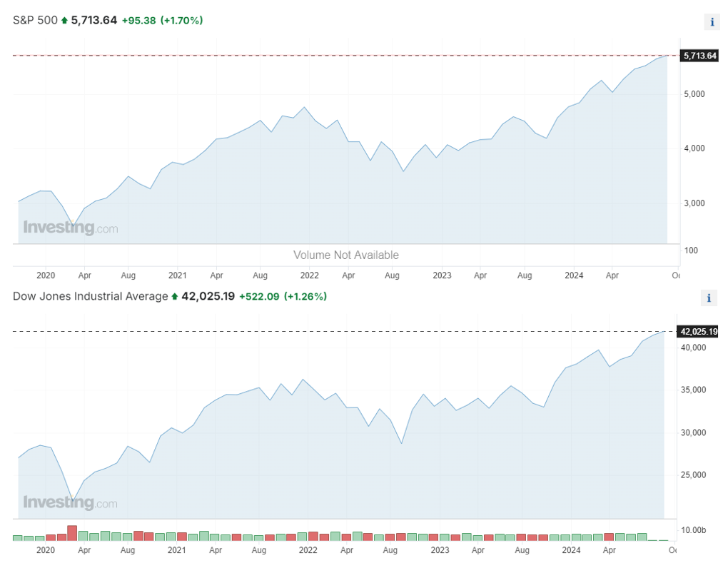Click the tall red volume bar near Apr 2020
The height and width of the screenshot is (568, 728).
click(72, 533)
